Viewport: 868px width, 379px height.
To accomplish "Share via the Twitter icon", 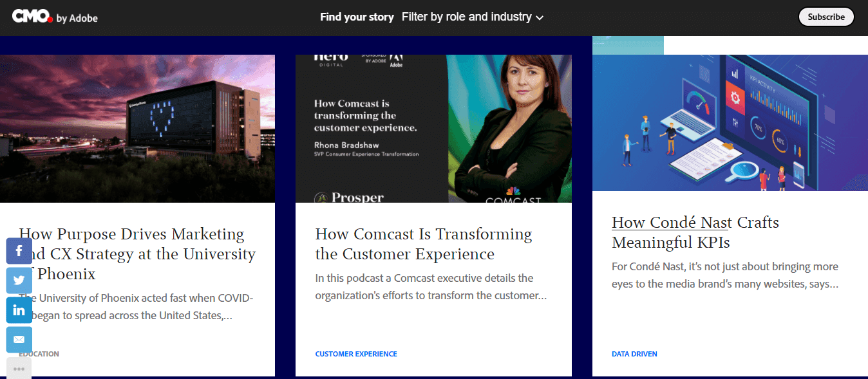I will tap(19, 280).
